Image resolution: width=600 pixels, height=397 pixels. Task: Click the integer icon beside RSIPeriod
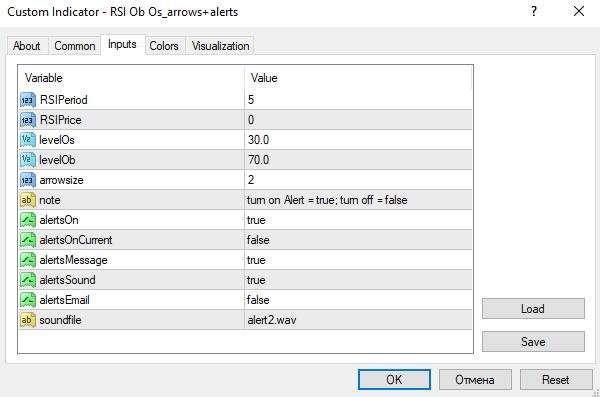(x=28, y=100)
